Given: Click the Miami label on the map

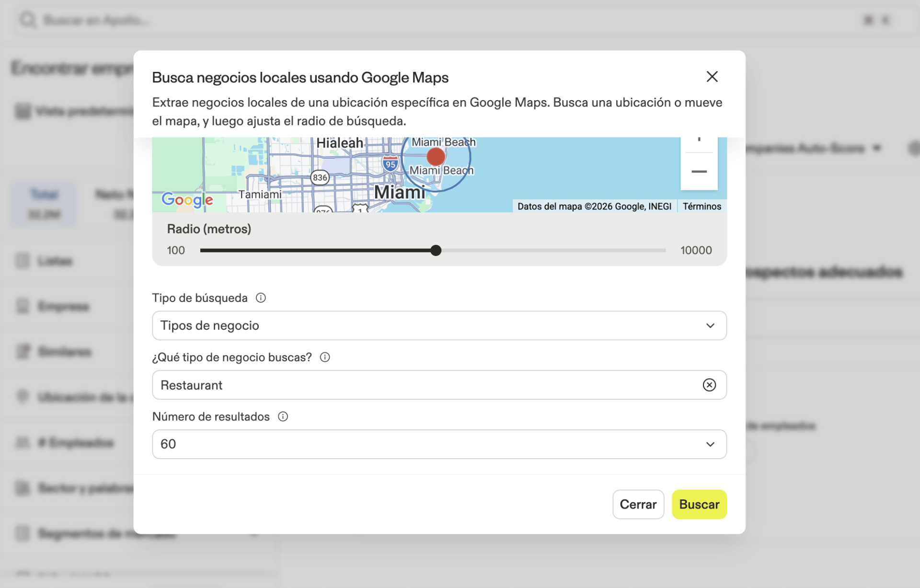Looking at the screenshot, I should pos(399,193).
